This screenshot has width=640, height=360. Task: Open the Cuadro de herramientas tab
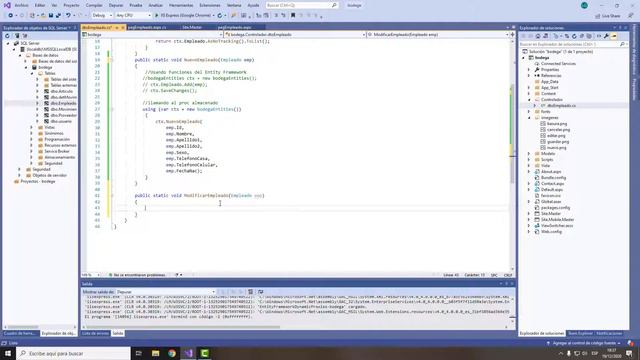20,333
